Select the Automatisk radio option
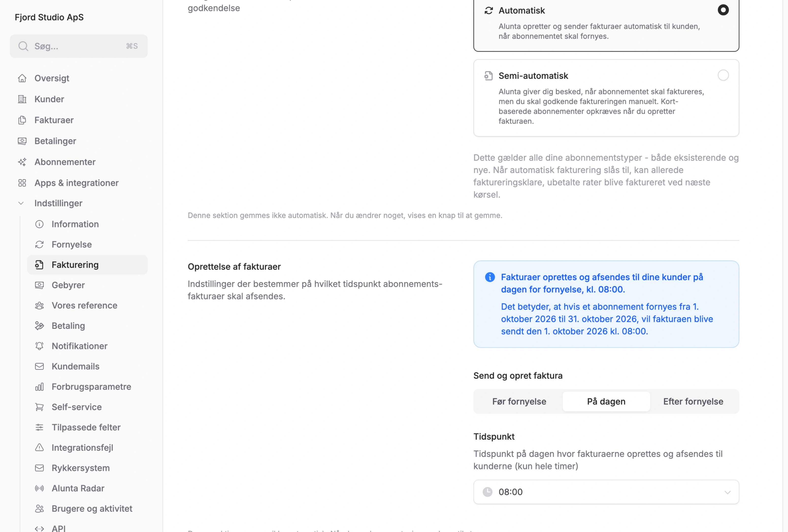The image size is (788, 532). tap(723, 10)
